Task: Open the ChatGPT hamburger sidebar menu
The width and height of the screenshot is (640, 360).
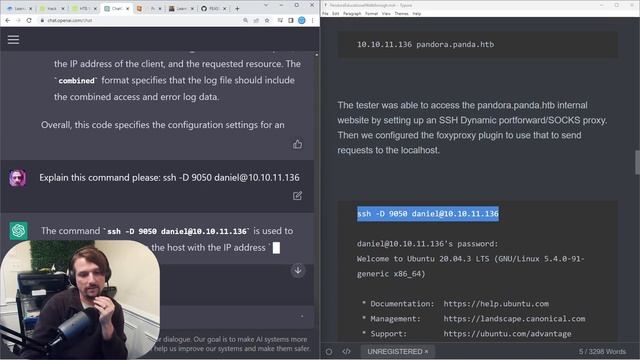Action: [x=13, y=40]
